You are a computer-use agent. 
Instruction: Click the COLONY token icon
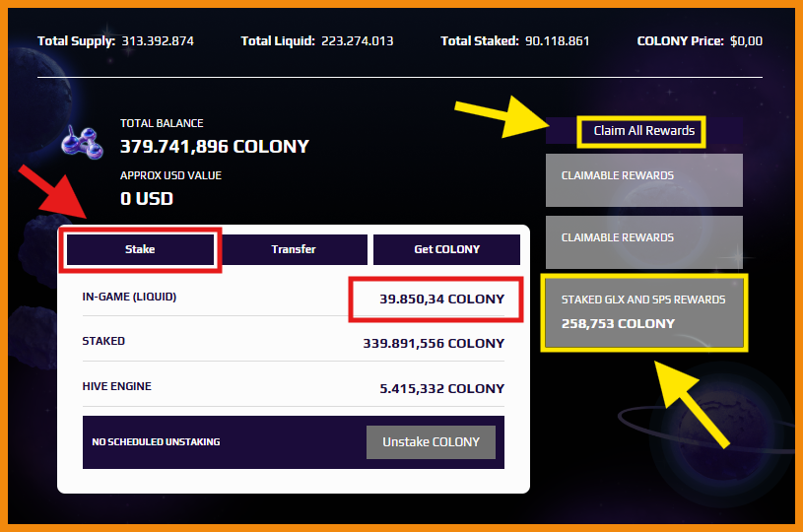tap(82, 144)
